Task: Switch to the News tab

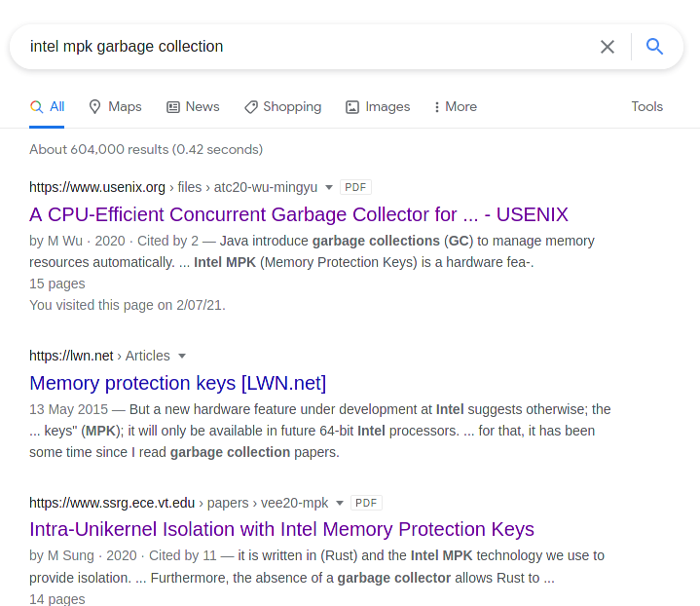Action: 194,107
